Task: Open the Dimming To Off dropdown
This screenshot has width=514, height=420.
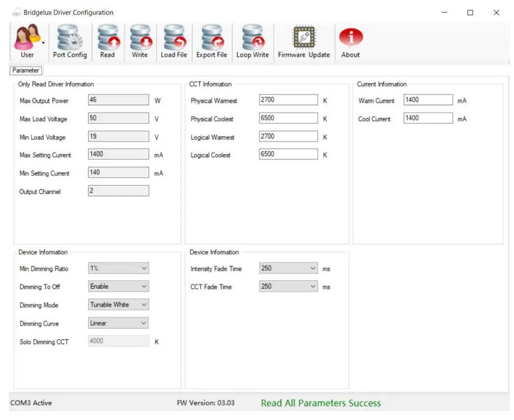Action: (144, 287)
